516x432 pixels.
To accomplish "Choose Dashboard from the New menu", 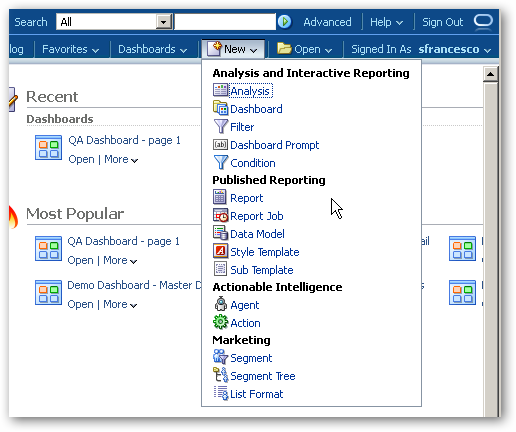I will (x=256, y=109).
